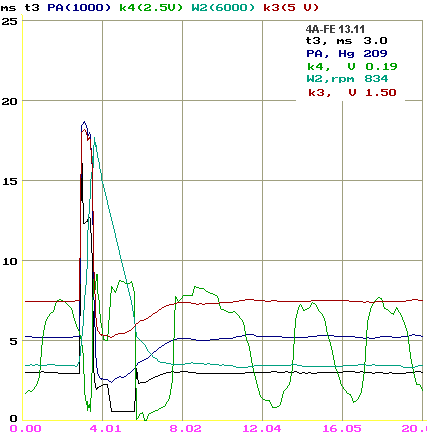Click the W2(6000) channel header
Viewport: 427px width, 435px height.
[x=223, y=7]
